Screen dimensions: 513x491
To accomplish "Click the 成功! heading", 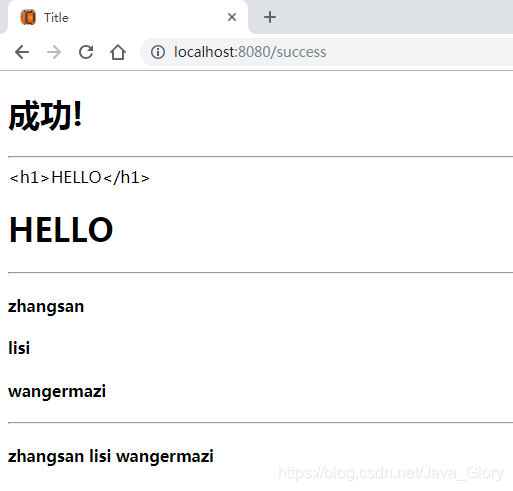I will click(45, 115).
